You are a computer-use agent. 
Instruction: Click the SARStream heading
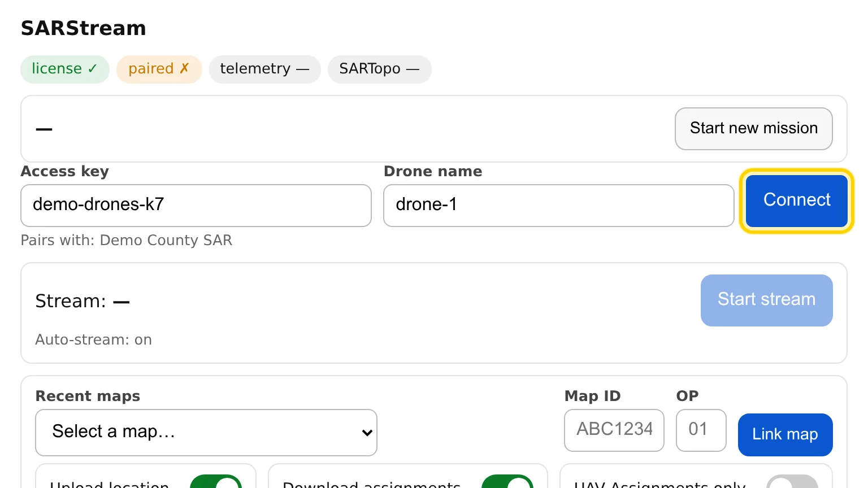point(84,28)
